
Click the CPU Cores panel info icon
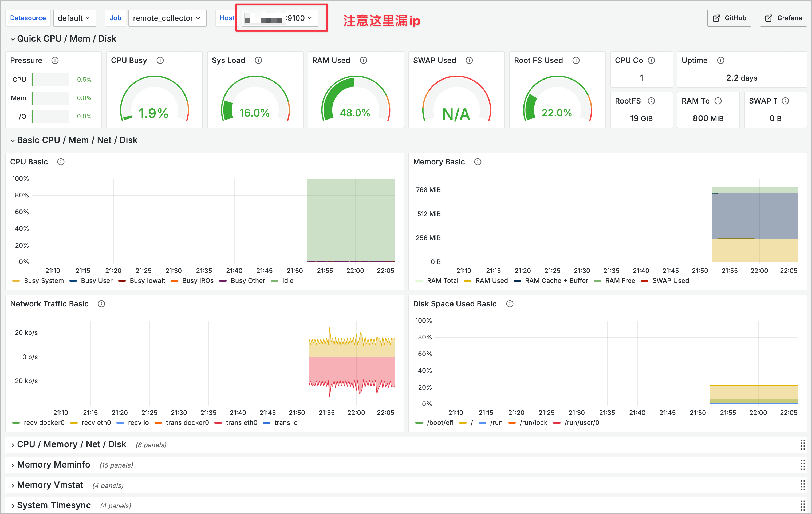[x=652, y=60]
